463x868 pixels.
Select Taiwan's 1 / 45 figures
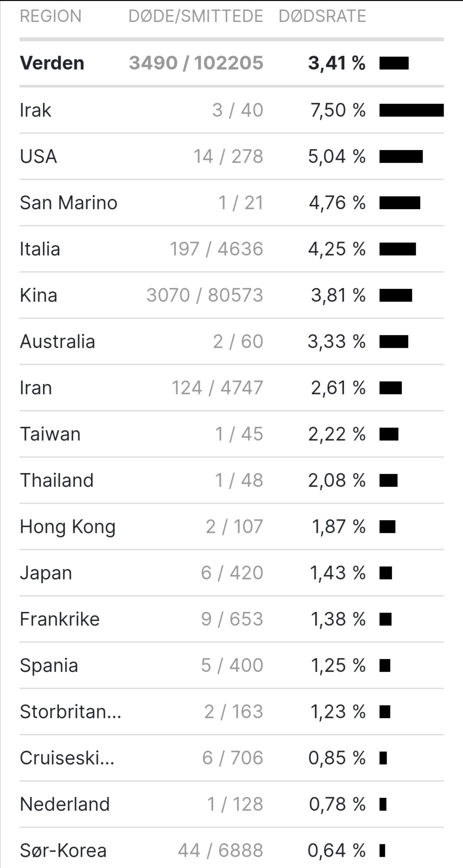(239, 434)
